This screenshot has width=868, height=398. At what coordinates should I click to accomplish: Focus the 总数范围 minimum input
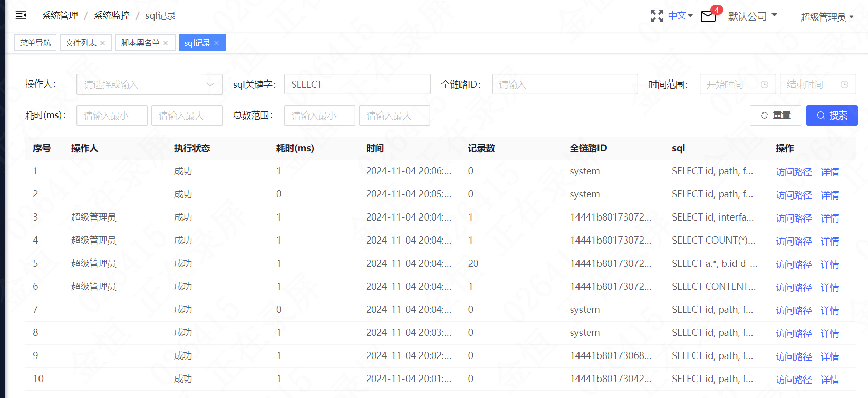coord(319,115)
